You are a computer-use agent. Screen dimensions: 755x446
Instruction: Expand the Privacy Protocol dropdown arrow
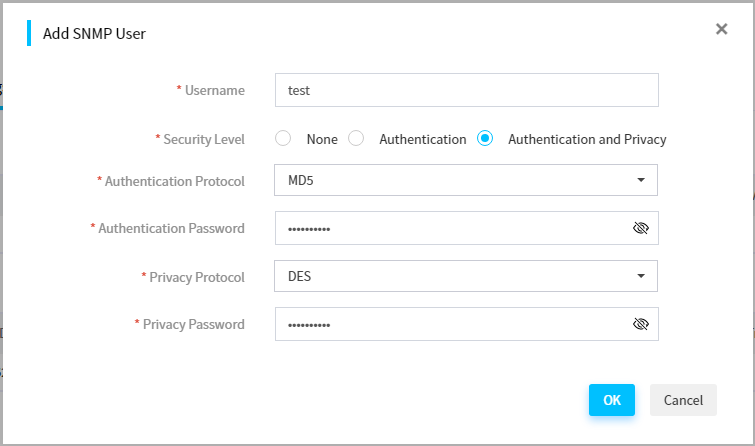click(x=640, y=276)
